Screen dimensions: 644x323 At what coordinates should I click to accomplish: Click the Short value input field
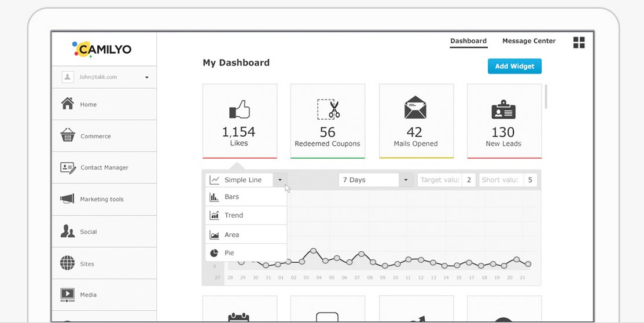507,180
